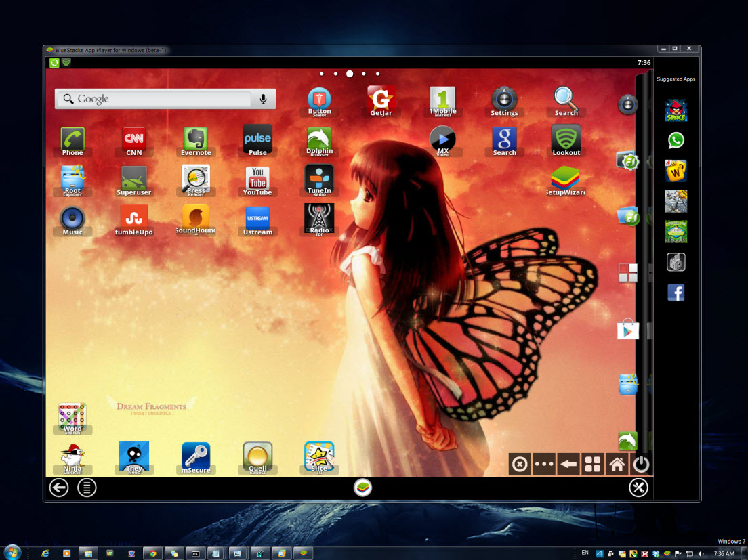
Task: Launch the Quell Reflect game
Action: click(x=257, y=458)
